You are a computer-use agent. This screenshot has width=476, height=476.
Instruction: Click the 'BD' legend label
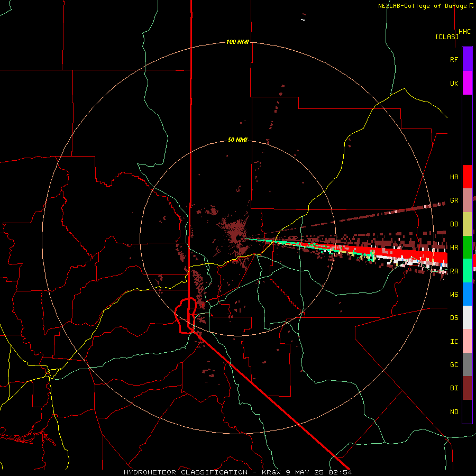pos(454,224)
